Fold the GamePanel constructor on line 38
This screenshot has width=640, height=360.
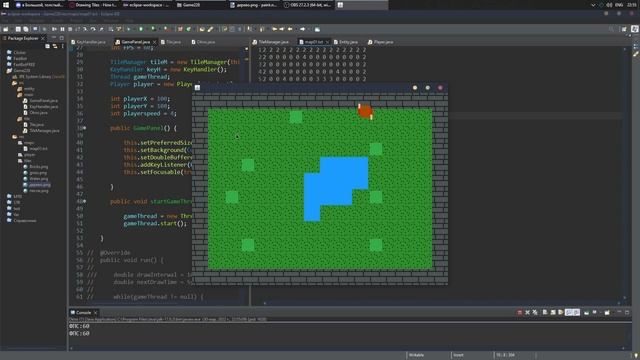[x=84, y=128]
